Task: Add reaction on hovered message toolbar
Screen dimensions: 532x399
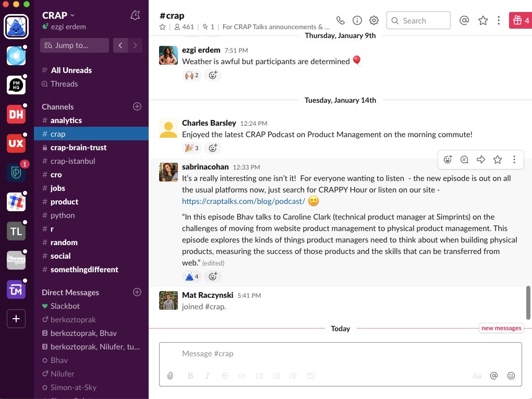Action: (448, 160)
